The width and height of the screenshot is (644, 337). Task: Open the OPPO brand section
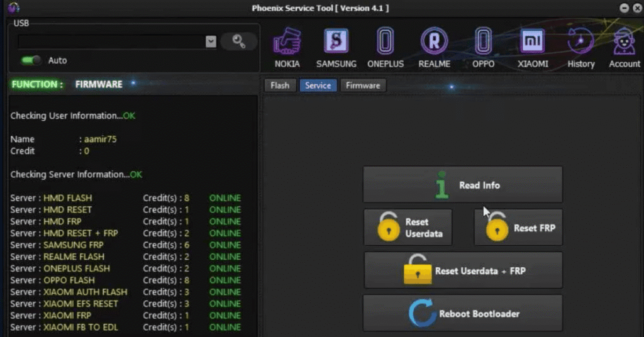click(x=483, y=48)
